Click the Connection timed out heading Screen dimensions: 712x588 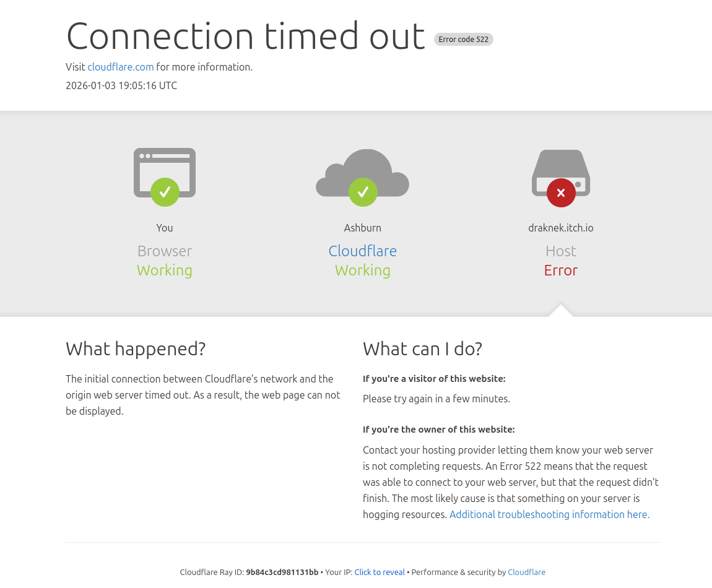(245, 36)
